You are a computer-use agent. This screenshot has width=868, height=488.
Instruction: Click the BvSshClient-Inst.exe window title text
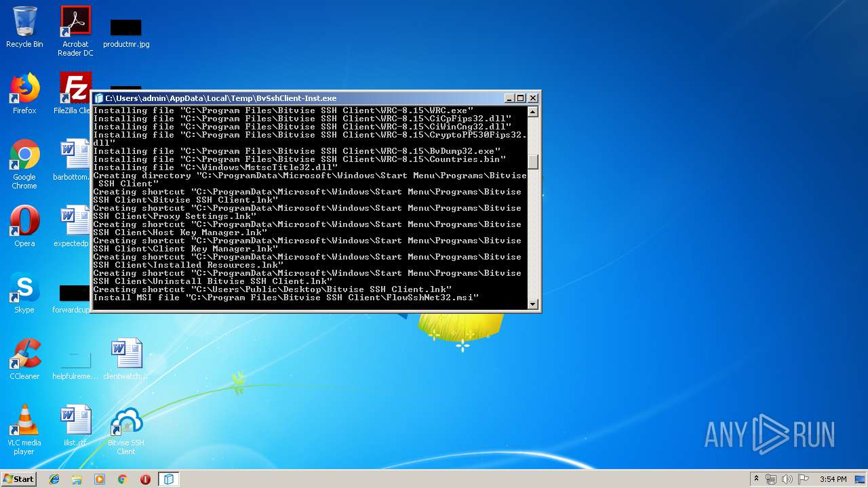point(221,98)
